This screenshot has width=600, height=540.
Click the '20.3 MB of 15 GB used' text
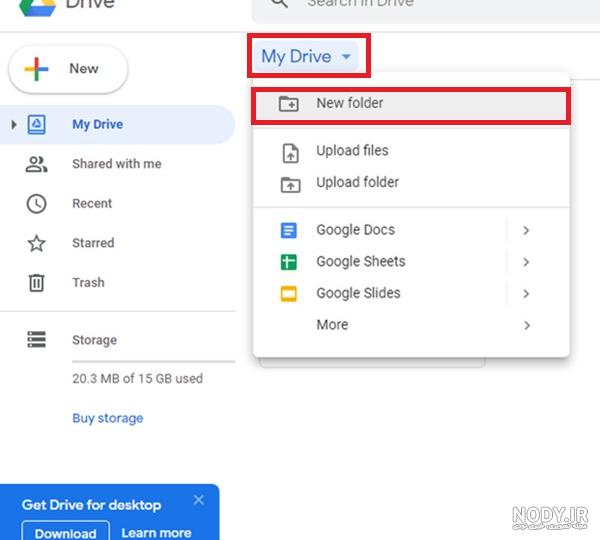click(x=137, y=379)
